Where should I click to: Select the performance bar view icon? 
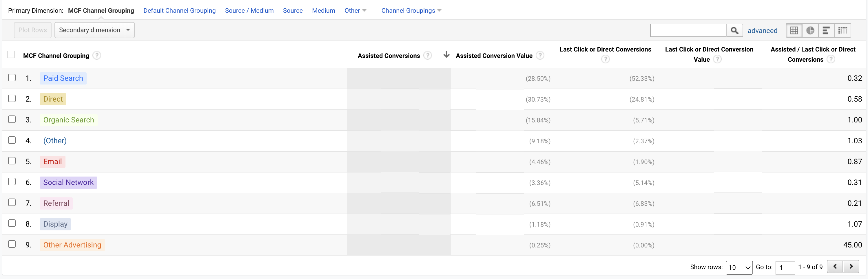coord(826,31)
